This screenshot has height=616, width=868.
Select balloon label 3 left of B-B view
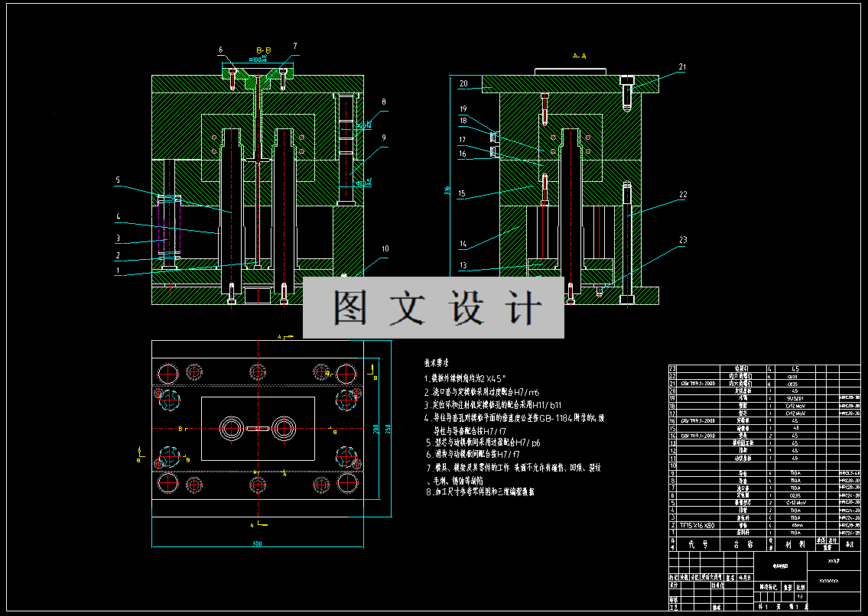(118, 238)
